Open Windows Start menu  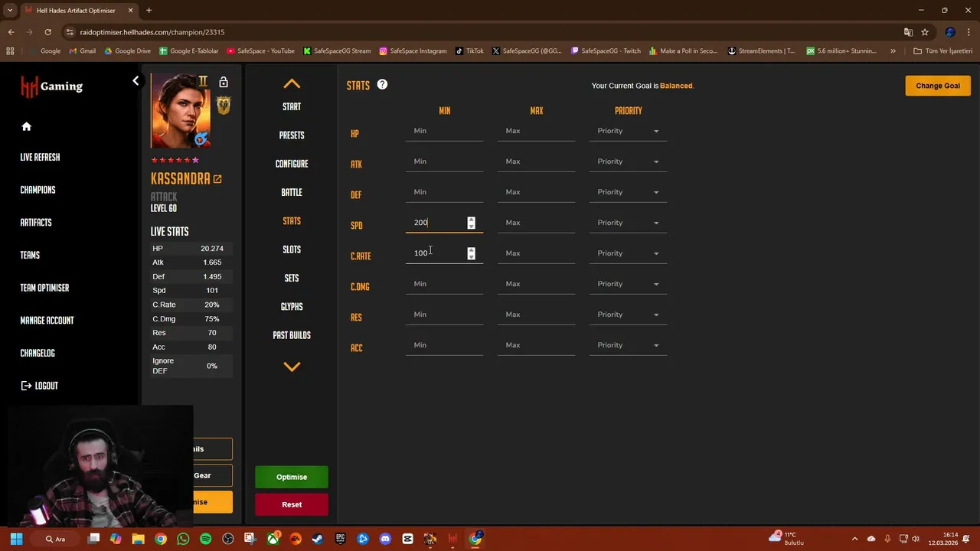click(x=16, y=539)
